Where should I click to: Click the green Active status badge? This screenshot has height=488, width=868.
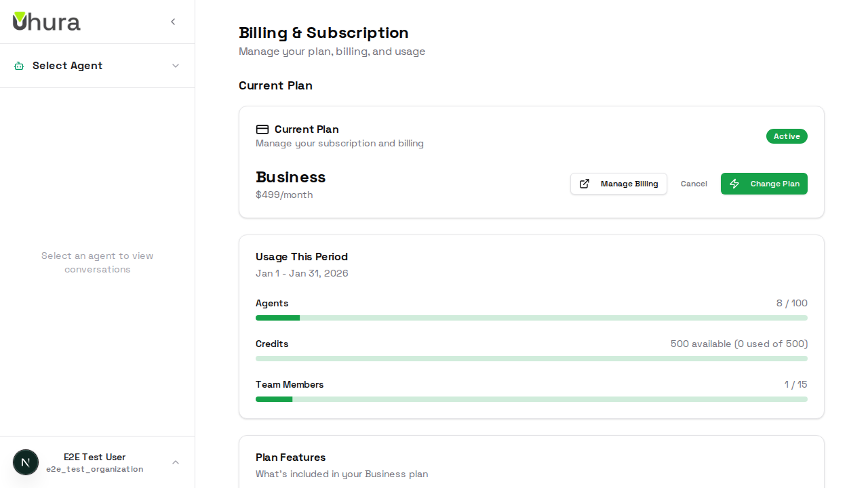pos(787,136)
